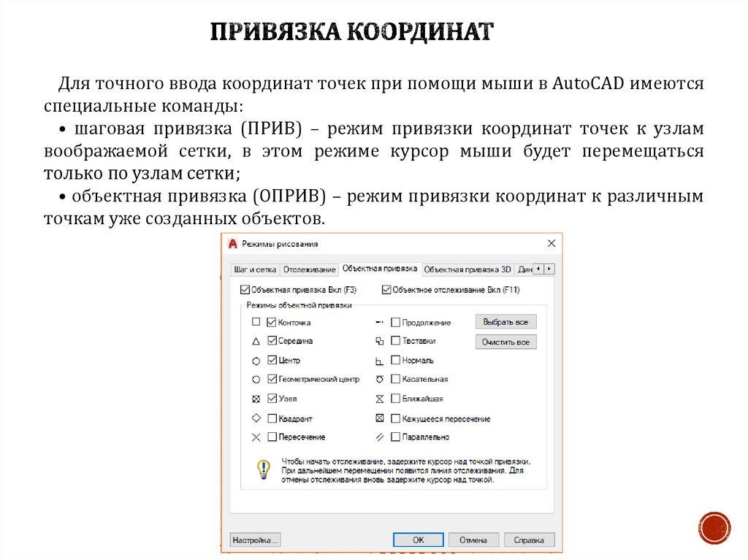Viewport: 748px width, 560px height.
Task: Click the Endpoint square snap icon
Action: pyautogui.click(x=256, y=322)
